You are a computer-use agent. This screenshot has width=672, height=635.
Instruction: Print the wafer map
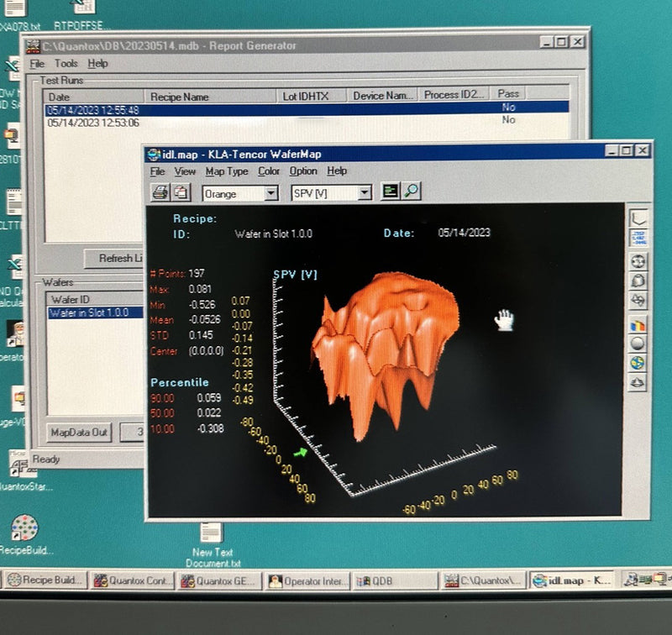point(161,192)
